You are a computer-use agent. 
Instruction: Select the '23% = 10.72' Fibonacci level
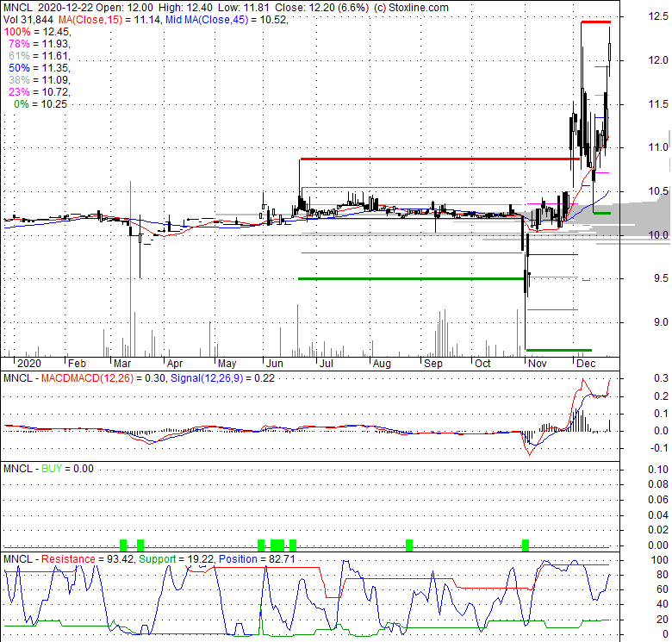tap(40, 91)
